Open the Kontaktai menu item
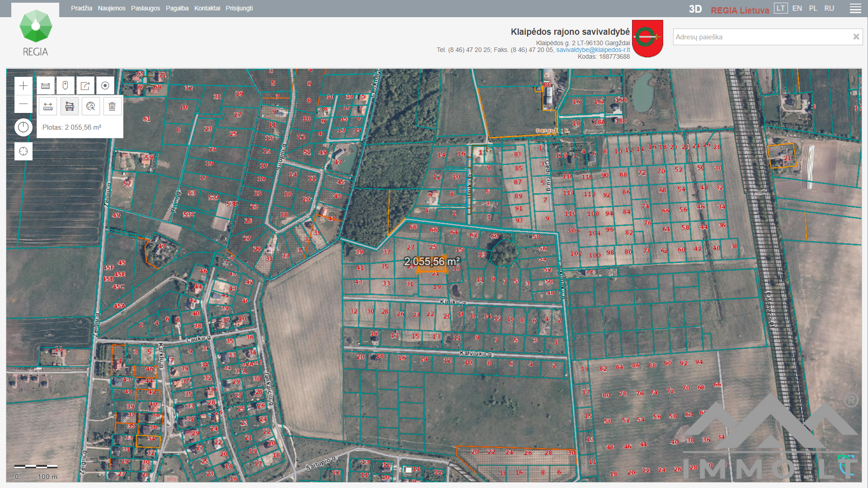 click(x=207, y=8)
